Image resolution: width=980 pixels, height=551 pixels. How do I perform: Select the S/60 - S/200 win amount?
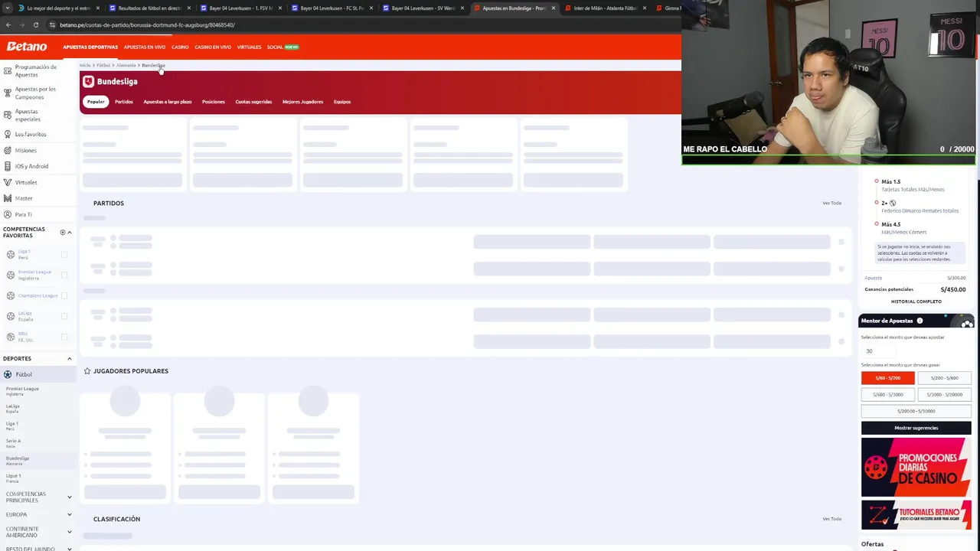pyautogui.click(x=888, y=378)
